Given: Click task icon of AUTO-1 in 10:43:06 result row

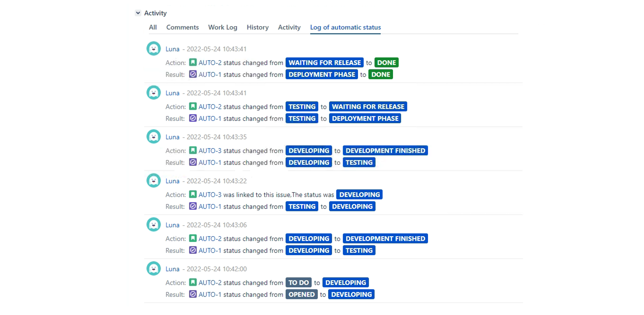Looking at the screenshot, I should (x=193, y=250).
